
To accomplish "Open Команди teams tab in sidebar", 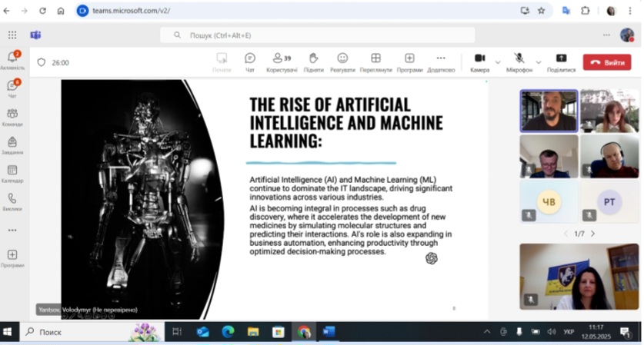I will 12,117.
